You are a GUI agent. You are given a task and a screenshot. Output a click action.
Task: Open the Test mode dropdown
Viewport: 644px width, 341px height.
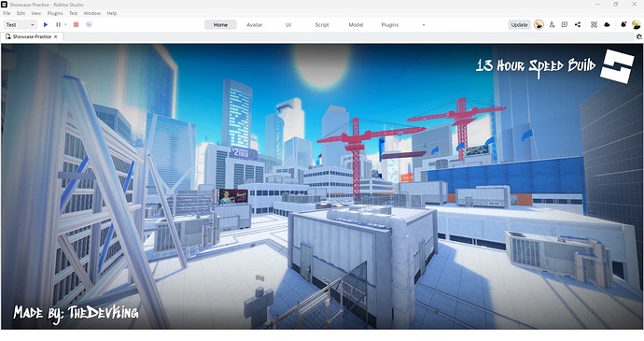21,24
